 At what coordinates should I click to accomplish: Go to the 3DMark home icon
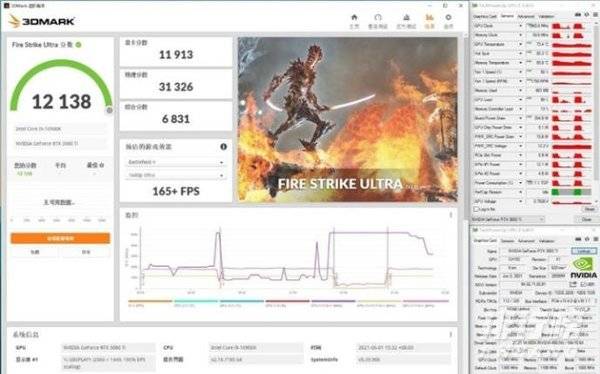[354, 18]
